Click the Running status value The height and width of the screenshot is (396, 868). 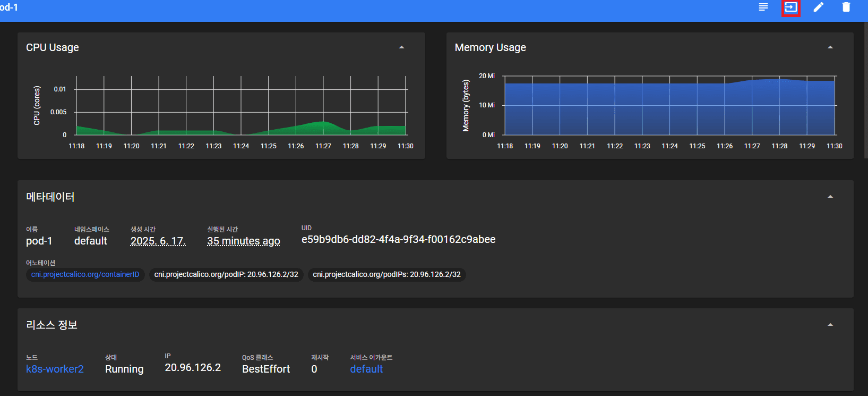[124, 369]
